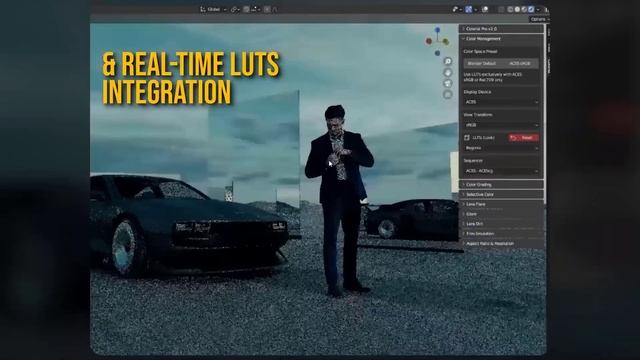The image size is (640, 360).
Task: Open the Global transform orientation dropdown
Action: (x=213, y=9)
